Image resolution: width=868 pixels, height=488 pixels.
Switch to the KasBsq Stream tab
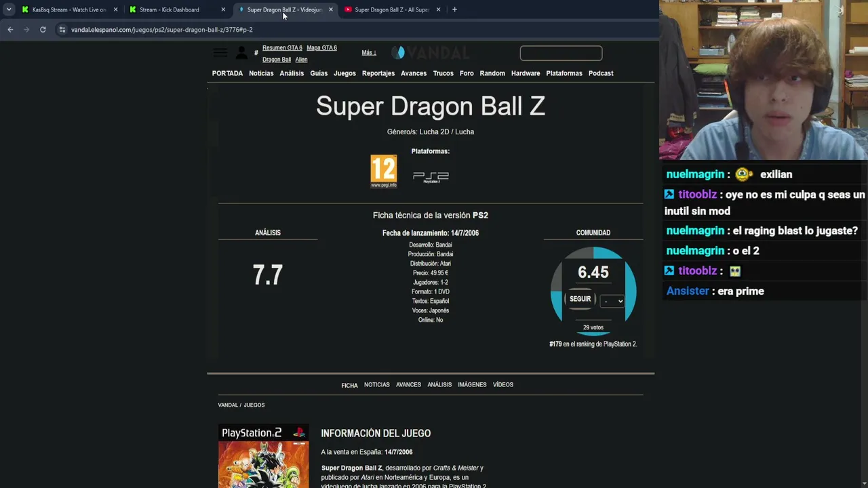coord(69,9)
